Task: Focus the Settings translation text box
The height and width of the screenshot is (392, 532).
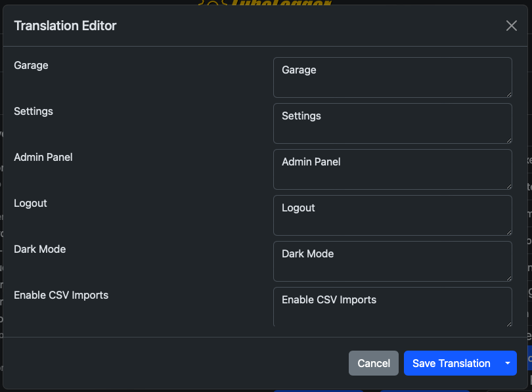Action: (392, 123)
